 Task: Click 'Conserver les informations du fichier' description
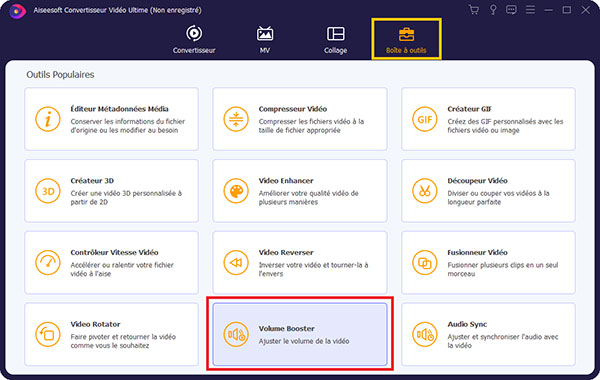[128, 126]
